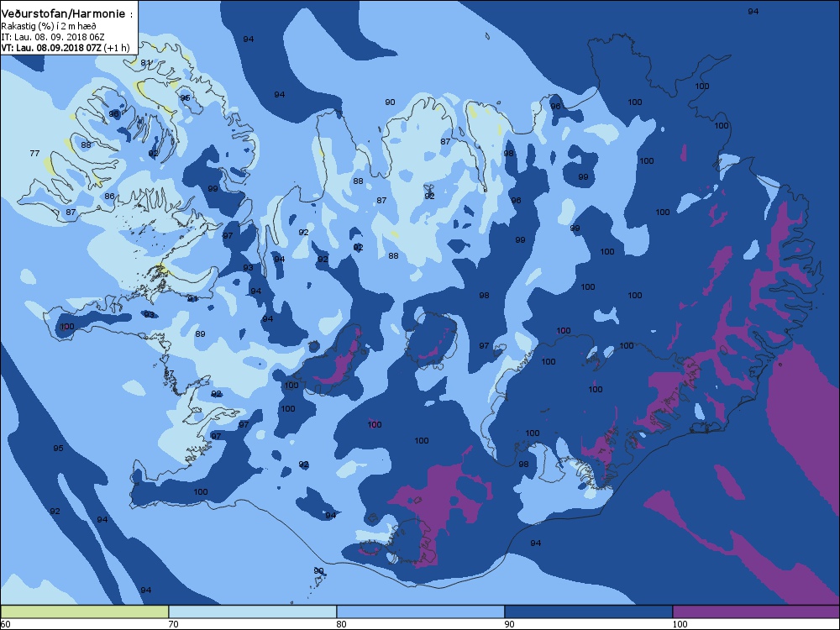840x630 pixels.
Task: Click the legend scale label '70'
Action: click(x=173, y=624)
